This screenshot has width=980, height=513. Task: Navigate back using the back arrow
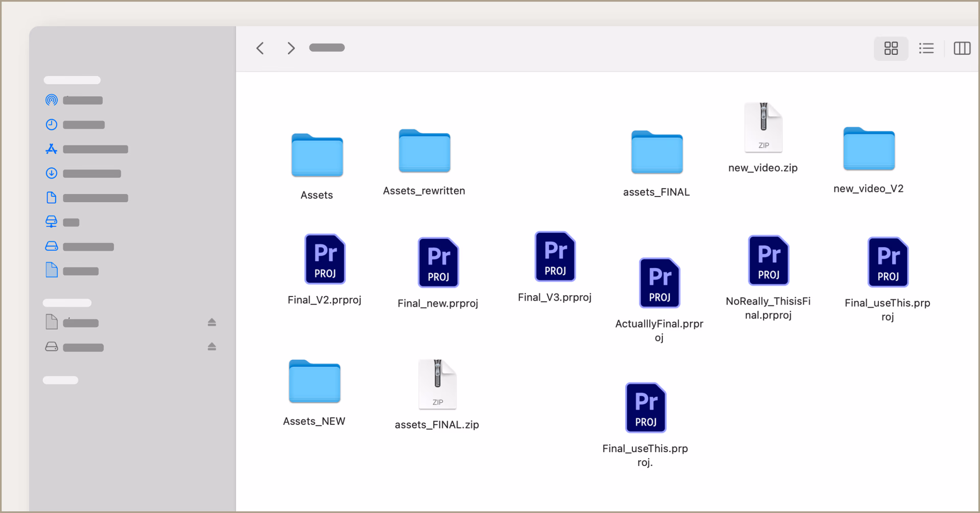pos(260,48)
